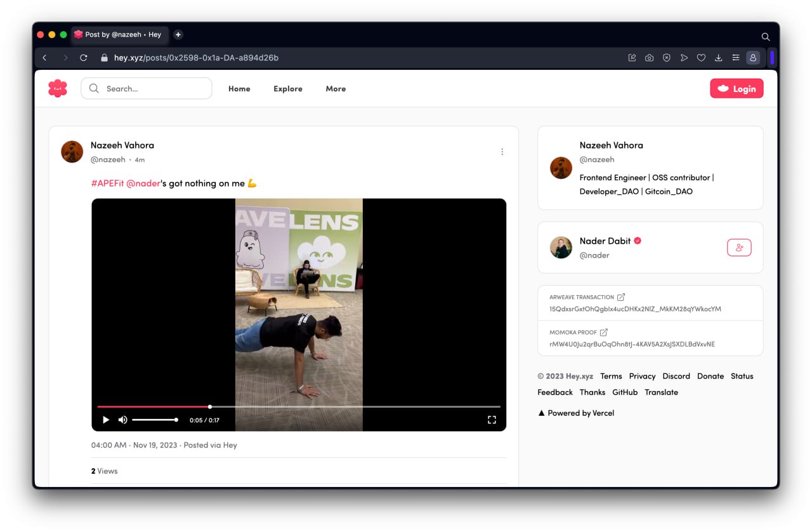Viewport: 812px width, 532px height.
Task: Open the Explore nav item
Action: coord(288,89)
